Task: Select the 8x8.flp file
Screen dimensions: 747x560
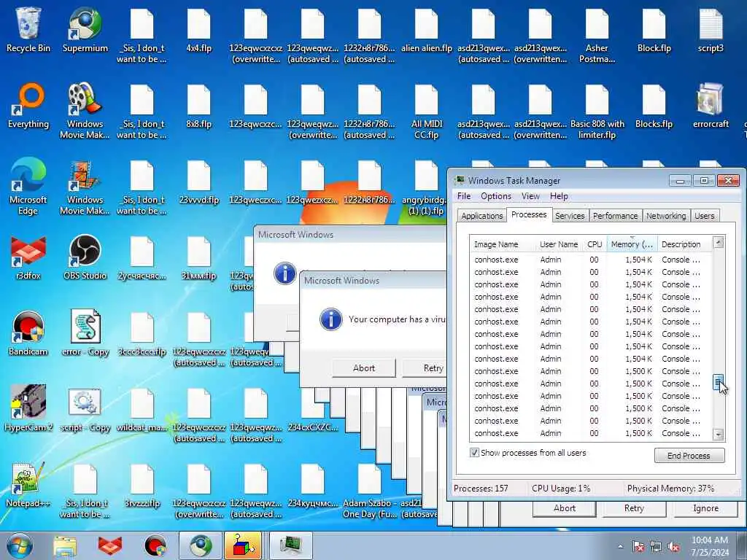Action: pyautogui.click(x=198, y=106)
